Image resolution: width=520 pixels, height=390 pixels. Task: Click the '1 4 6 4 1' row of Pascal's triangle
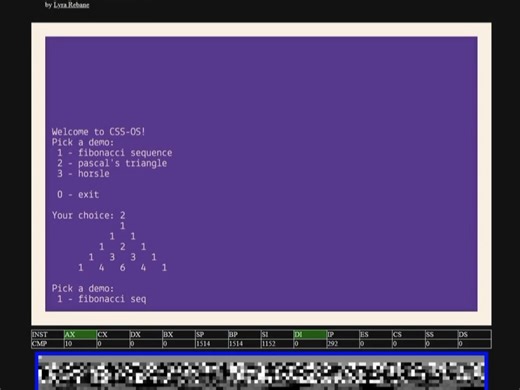[122, 267]
